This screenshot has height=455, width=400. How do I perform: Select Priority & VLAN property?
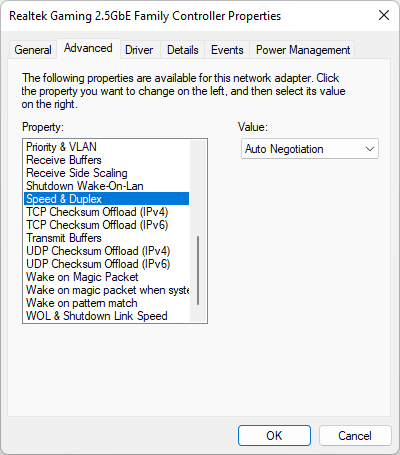(x=107, y=147)
